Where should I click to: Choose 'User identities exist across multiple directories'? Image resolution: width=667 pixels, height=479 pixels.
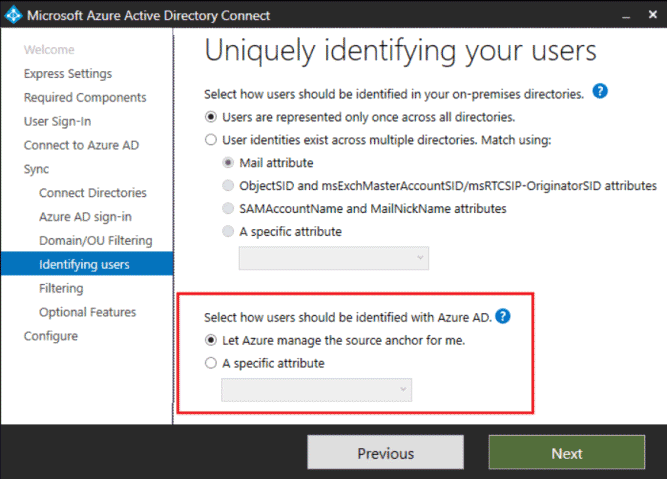[210, 140]
